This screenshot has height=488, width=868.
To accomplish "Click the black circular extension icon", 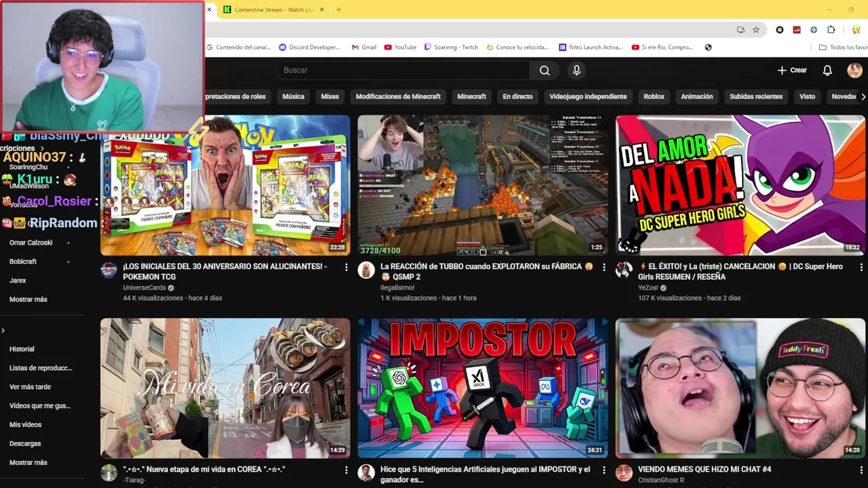I will tap(780, 30).
